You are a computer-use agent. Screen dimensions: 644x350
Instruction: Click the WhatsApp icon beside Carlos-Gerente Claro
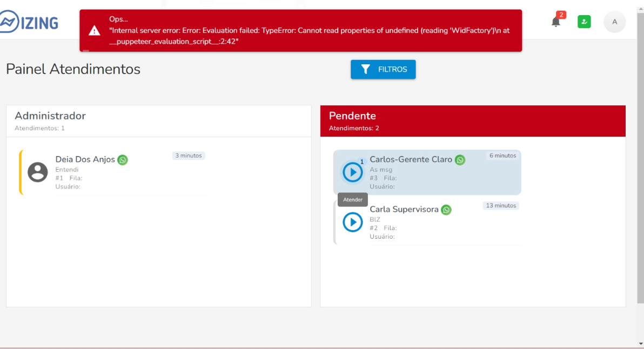(460, 160)
